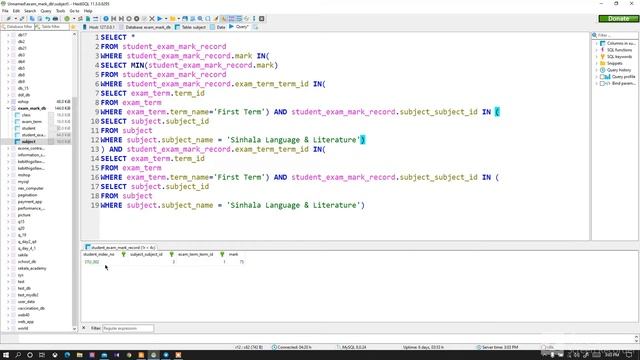Click the green filter icon on exam_term_term_id column
Image resolution: width=640 pixels, height=360 pixels.
click(222, 254)
